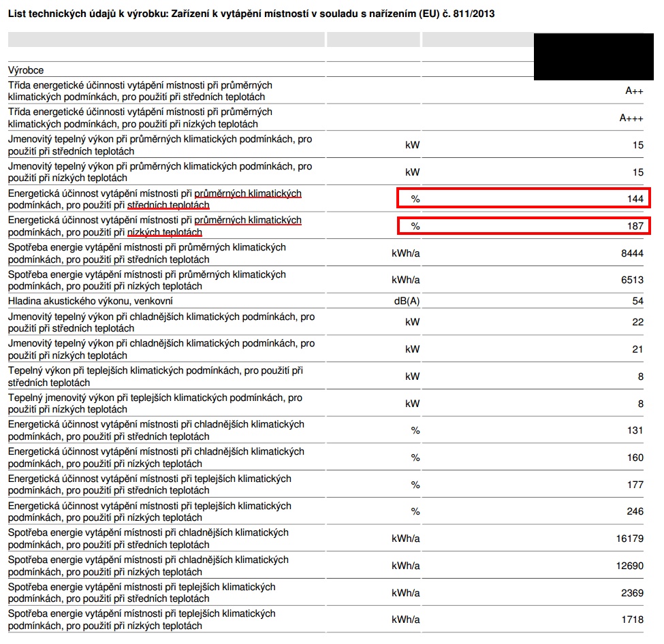Select 'Třída energetické účinnosti' label for A+++ row

pyautogui.click(x=140, y=118)
